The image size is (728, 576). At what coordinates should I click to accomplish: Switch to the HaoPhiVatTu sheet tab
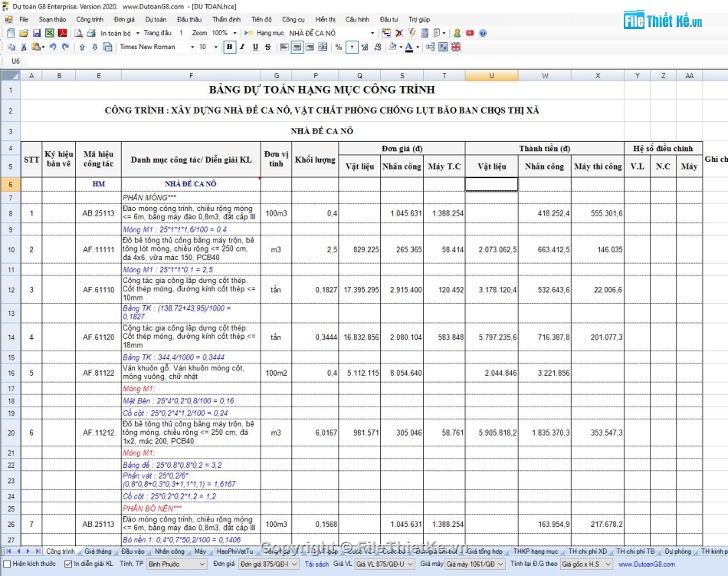235,551
